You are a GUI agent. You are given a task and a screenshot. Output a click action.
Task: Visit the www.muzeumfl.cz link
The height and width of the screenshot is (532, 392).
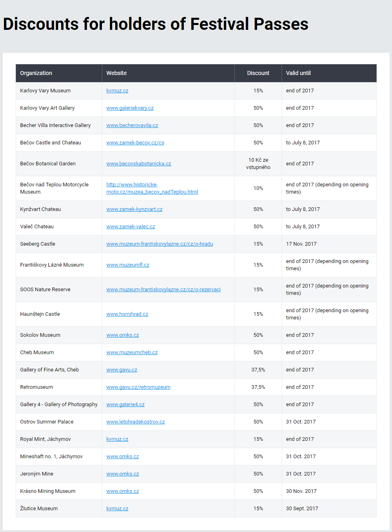click(128, 265)
